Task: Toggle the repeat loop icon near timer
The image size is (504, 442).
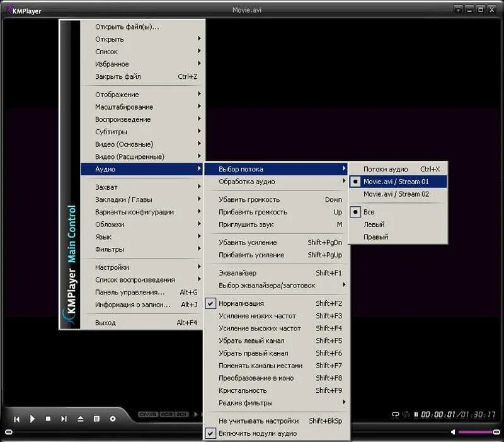Action: click(x=395, y=414)
